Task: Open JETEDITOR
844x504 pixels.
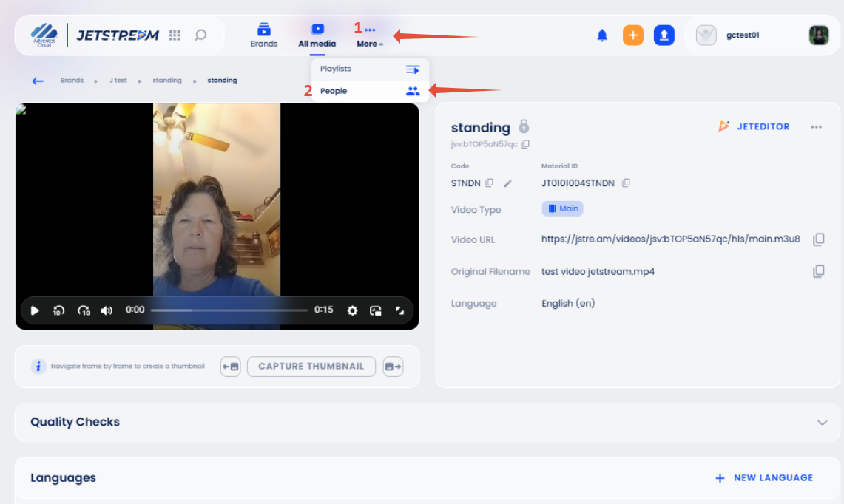Action: (754, 126)
